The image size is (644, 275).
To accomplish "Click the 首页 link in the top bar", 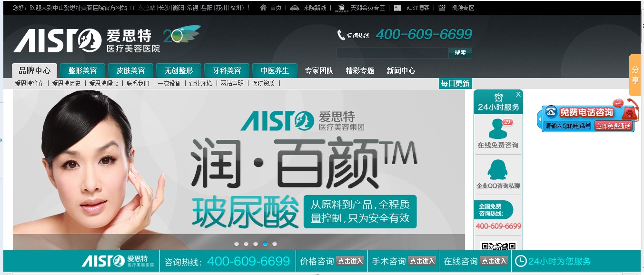I will coord(276,8).
